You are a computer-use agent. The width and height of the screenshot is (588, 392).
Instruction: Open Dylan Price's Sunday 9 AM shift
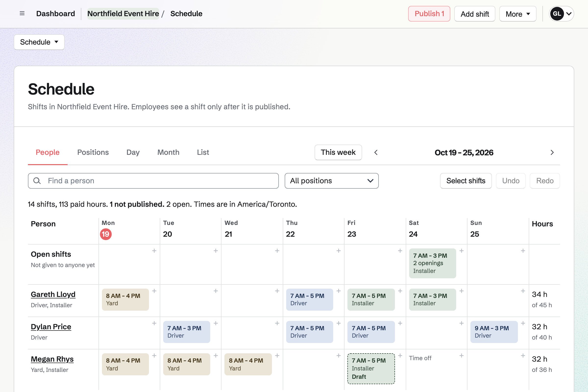point(494,332)
